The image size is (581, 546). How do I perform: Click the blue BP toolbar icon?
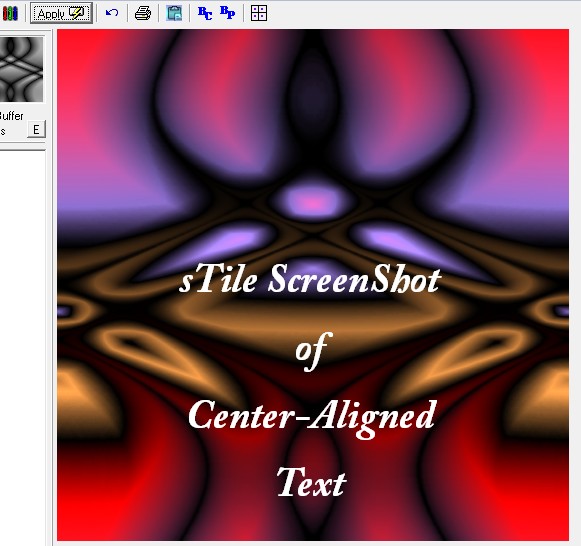click(227, 13)
